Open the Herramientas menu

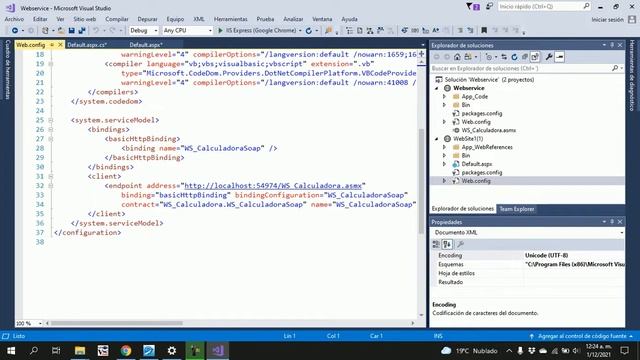[231, 19]
